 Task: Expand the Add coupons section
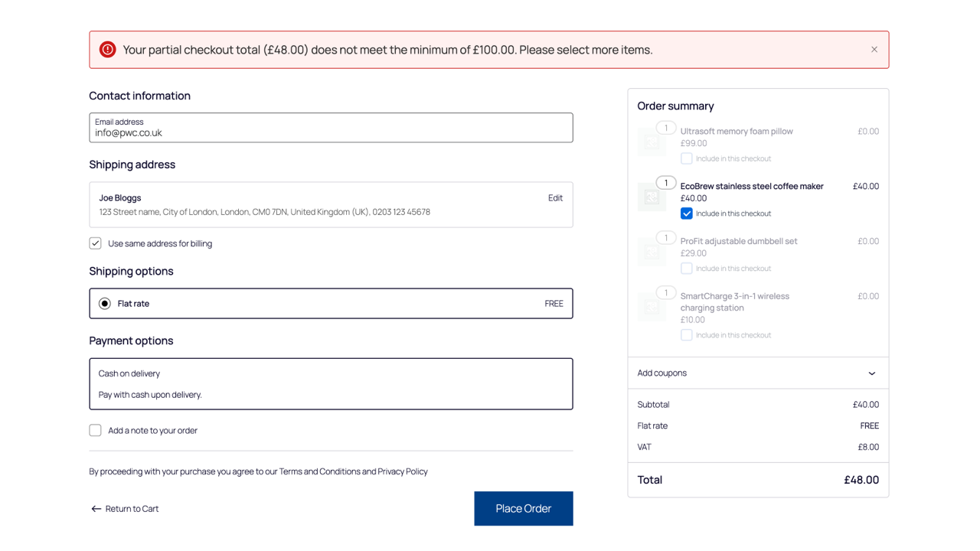click(871, 373)
